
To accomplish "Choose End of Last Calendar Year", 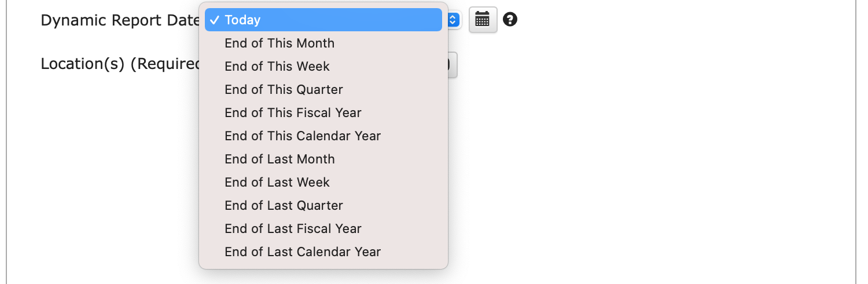I will [x=303, y=252].
